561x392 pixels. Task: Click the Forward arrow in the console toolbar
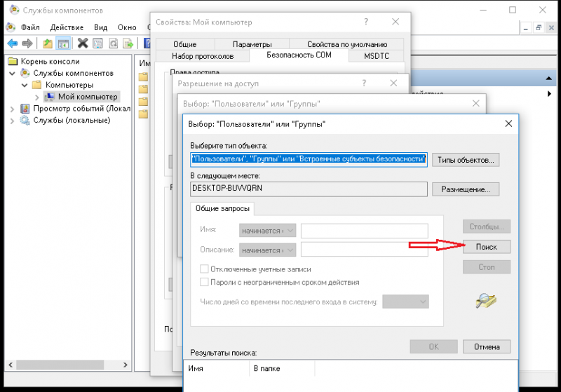point(27,43)
